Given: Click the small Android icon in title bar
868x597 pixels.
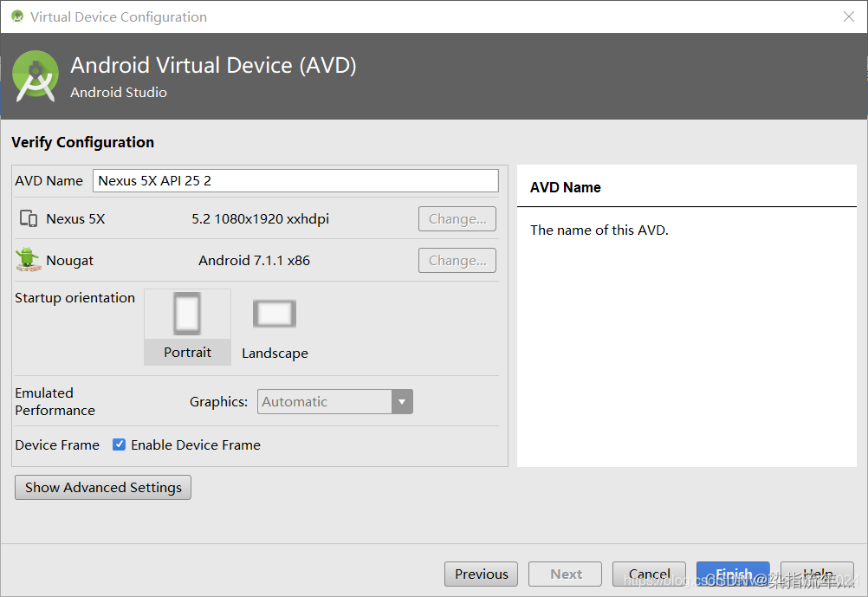Looking at the screenshot, I should click(17, 16).
